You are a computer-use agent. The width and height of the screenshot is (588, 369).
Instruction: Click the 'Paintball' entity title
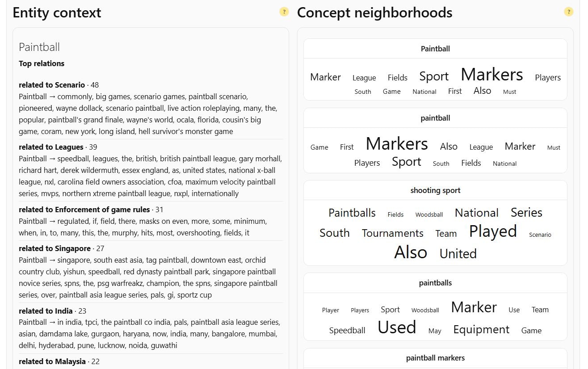point(39,47)
